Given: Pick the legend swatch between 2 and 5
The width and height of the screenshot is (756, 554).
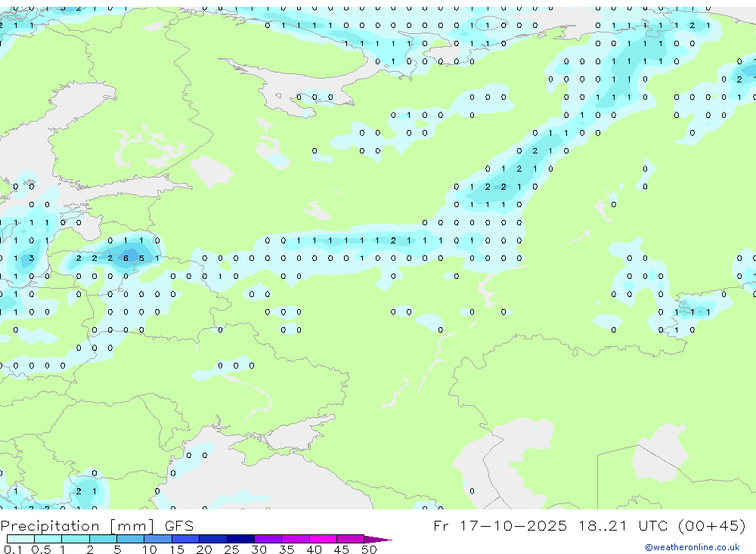Looking at the screenshot, I should (x=103, y=539).
